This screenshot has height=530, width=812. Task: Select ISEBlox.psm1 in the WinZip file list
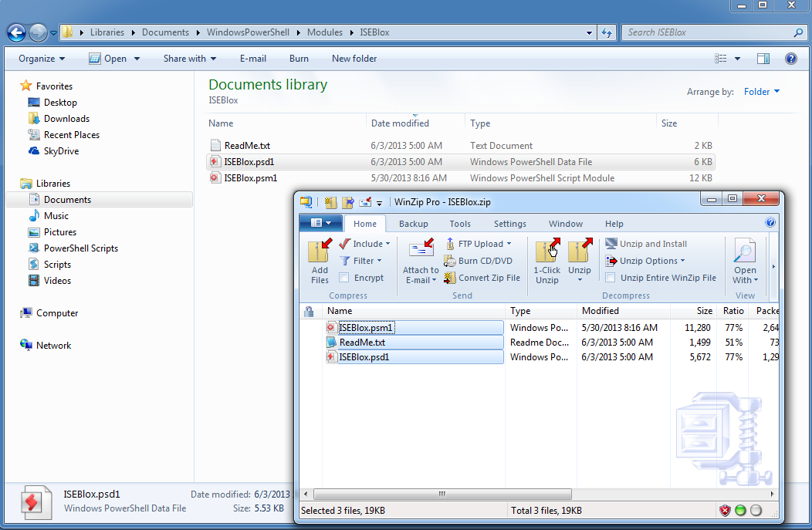point(414,328)
